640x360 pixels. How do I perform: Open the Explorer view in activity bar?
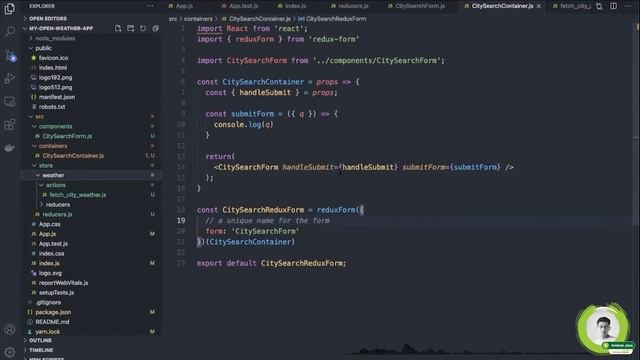point(9,8)
